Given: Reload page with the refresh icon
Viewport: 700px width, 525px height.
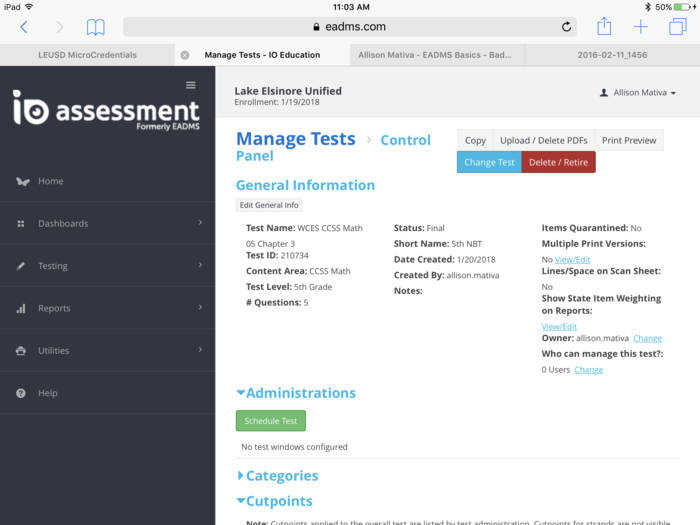Looking at the screenshot, I should point(567,27).
